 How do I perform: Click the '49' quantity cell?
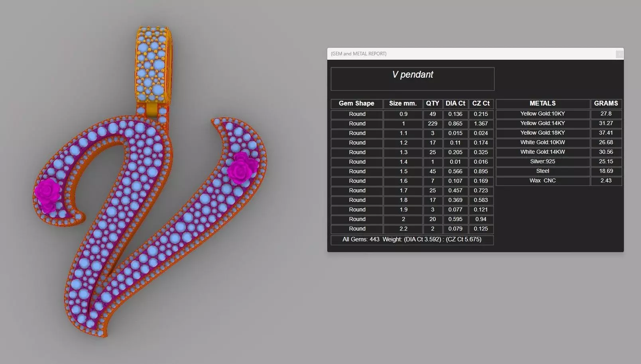pyautogui.click(x=433, y=114)
